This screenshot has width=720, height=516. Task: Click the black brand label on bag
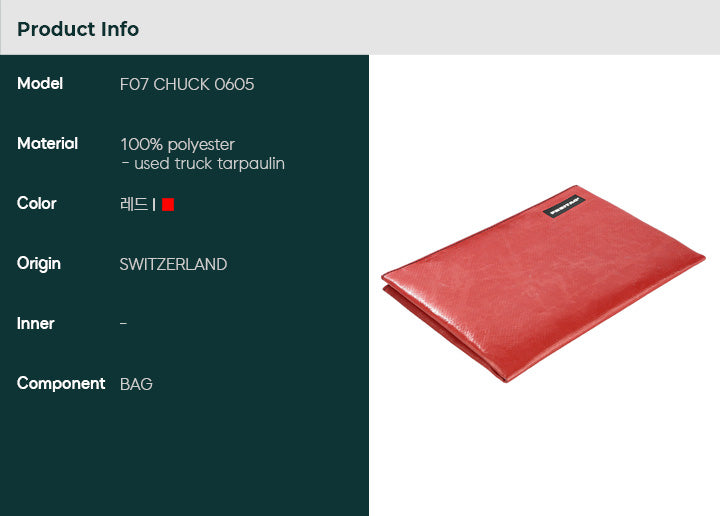(x=564, y=206)
